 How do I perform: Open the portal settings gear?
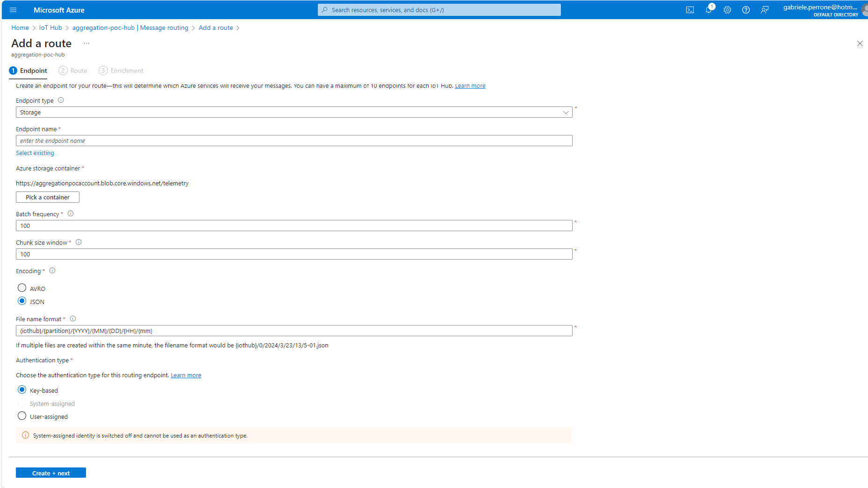(x=727, y=10)
